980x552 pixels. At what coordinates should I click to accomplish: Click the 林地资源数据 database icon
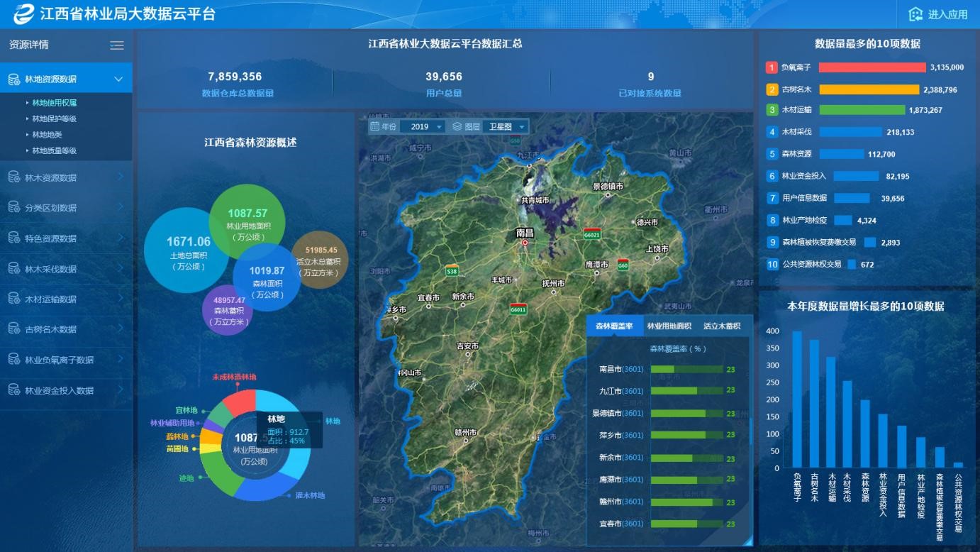click(14, 79)
